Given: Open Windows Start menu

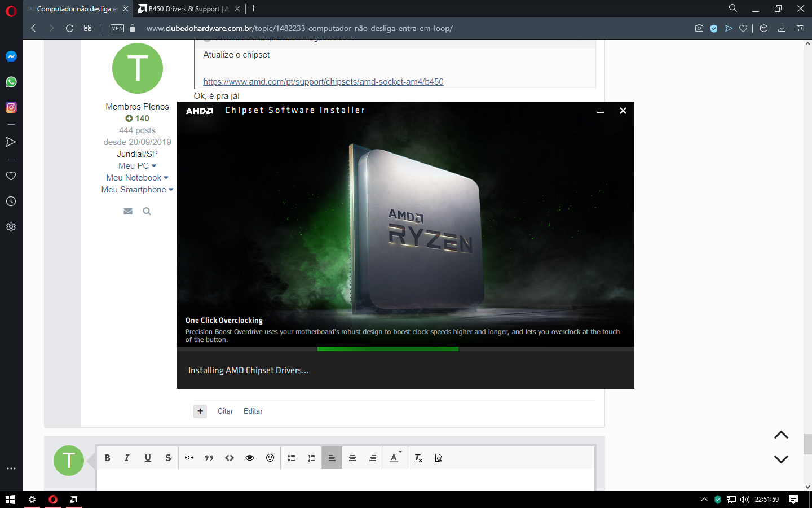Looking at the screenshot, I should [10, 500].
